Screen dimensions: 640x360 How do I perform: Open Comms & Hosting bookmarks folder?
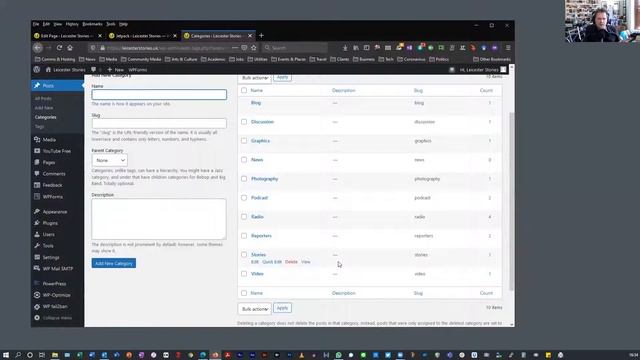tap(55, 59)
